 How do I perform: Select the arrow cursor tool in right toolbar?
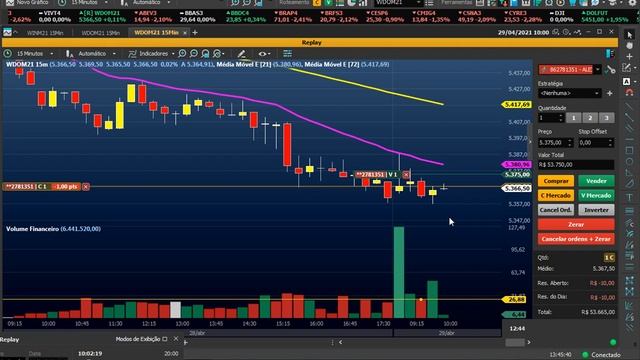click(629, 36)
